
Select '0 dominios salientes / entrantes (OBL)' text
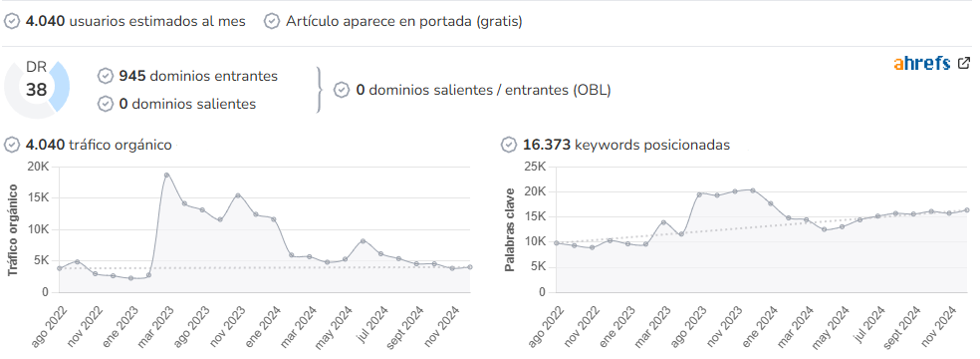click(x=484, y=90)
